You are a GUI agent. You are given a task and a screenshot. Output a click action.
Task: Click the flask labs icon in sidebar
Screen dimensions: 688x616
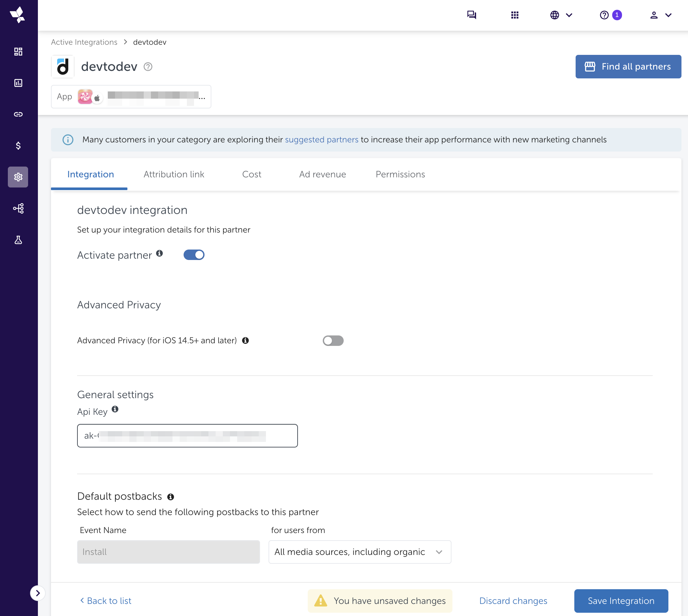[x=18, y=240]
